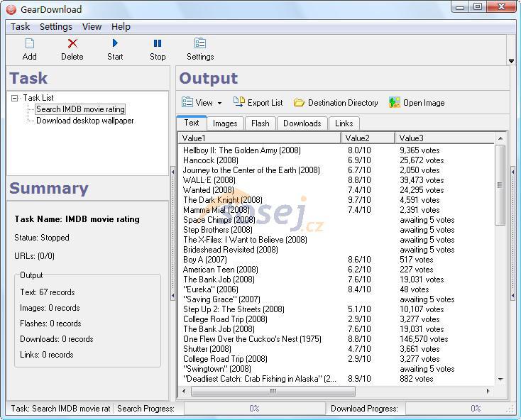Stop the task with the pause icon
This screenshot has height=420, width=521.
158,43
